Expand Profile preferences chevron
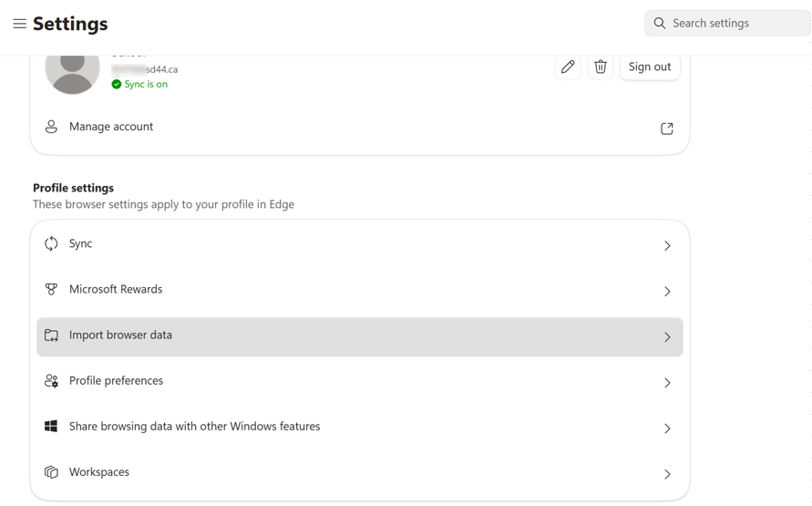The image size is (812, 506). 667,383
